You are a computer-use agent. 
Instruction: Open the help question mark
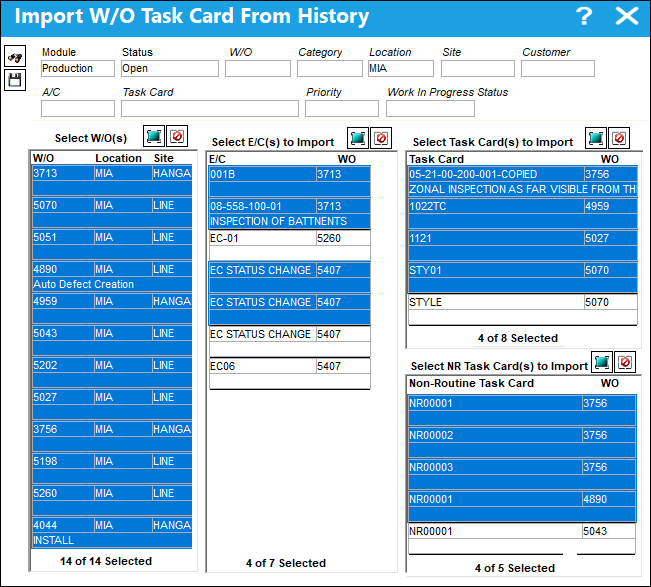584,17
